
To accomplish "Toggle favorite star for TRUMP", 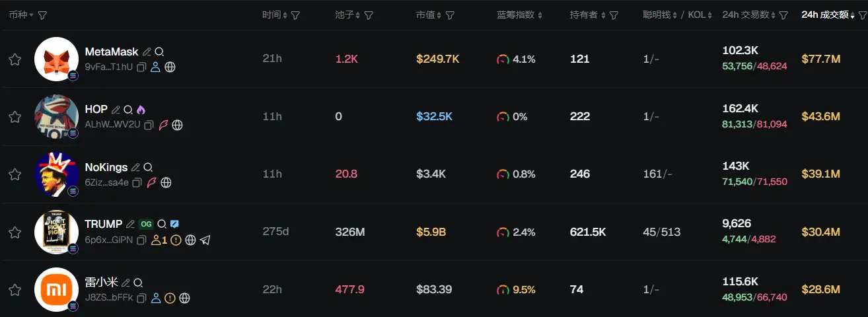I will [15, 232].
